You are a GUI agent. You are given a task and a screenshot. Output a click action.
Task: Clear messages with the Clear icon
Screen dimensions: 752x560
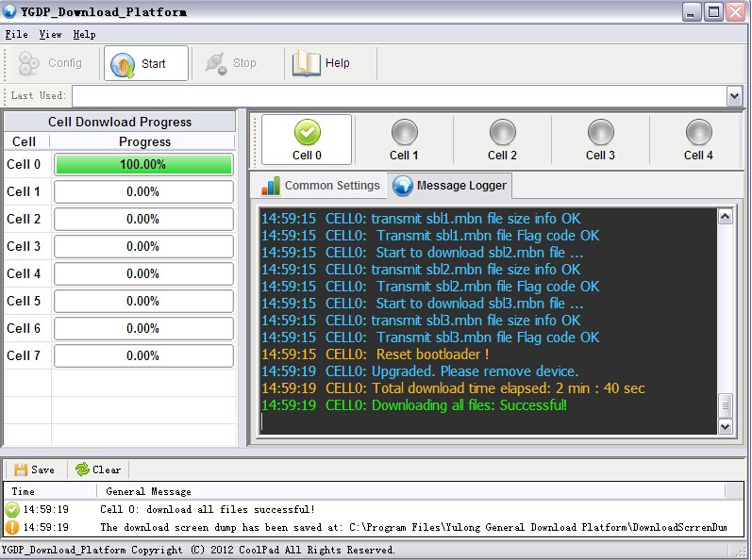pyautogui.click(x=82, y=469)
